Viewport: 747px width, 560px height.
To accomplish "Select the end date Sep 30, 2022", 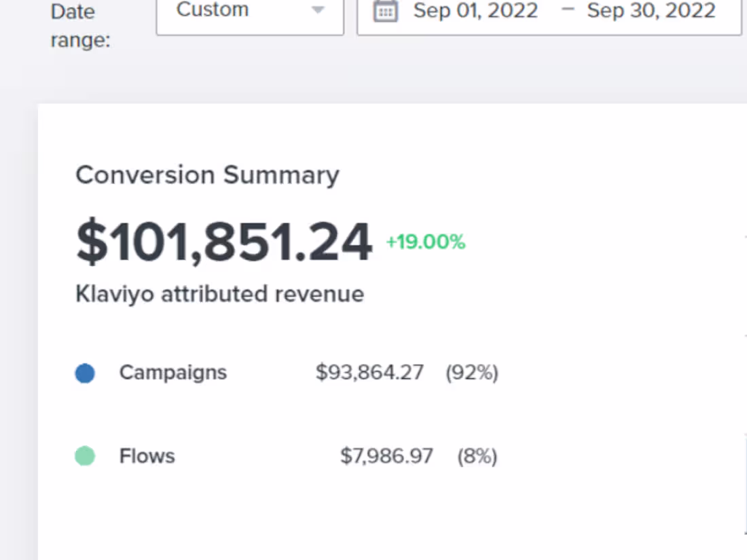I will click(x=651, y=11).
